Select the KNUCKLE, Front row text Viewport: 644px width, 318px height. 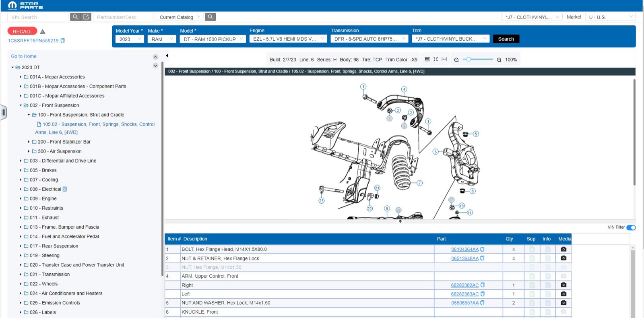click(x=200, y=312)
